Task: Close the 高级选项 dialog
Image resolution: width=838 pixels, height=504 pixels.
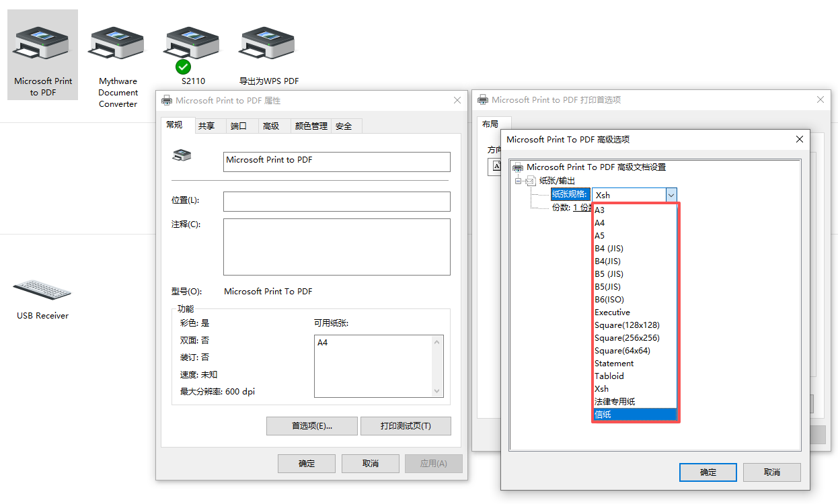Action: [x=800, y=139]
